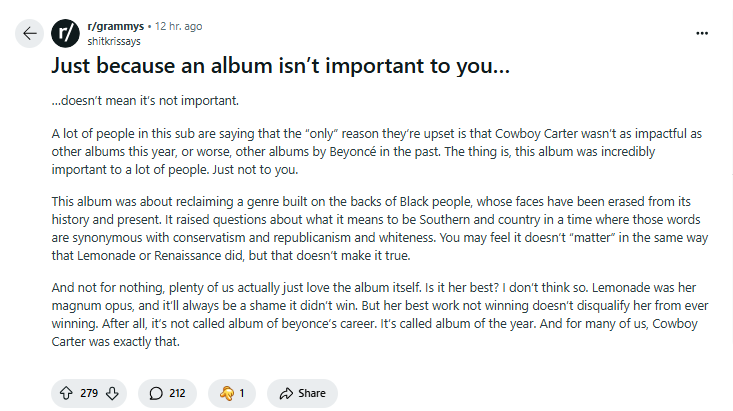The width and height of the screenshot is (733, 411).
Task: Click the award icon
Action: 226,393
